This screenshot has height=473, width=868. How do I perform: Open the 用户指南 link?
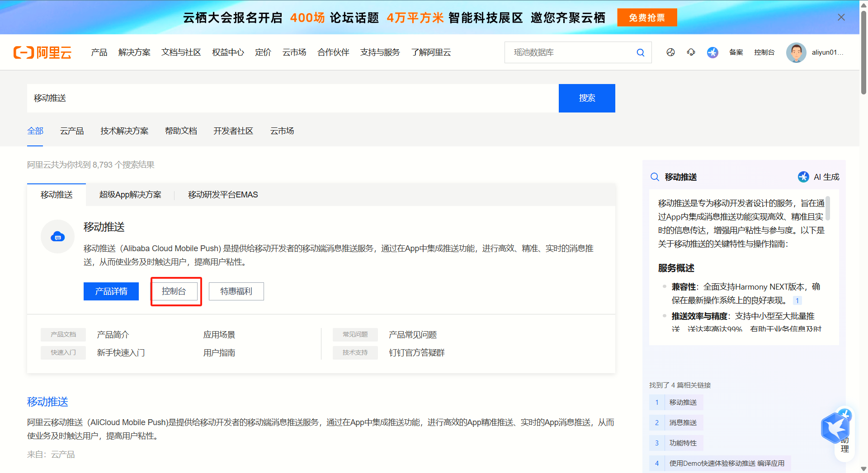click(219, 353)
